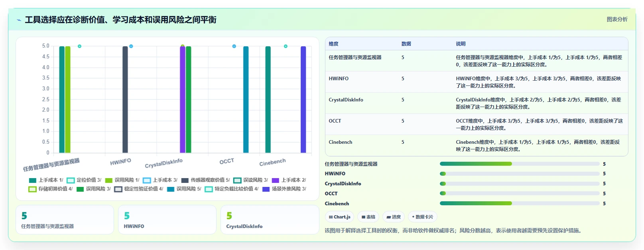Viewport: 644px width, 250px height.
Task: Click the indigo Cinebench bar
Action: (x=303, y=99)
